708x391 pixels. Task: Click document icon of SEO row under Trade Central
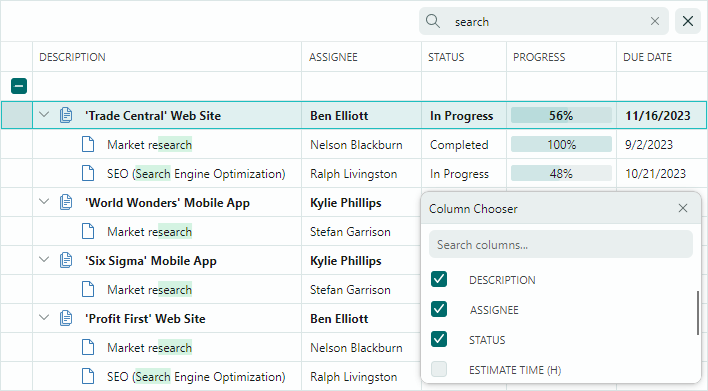(88, 173)
